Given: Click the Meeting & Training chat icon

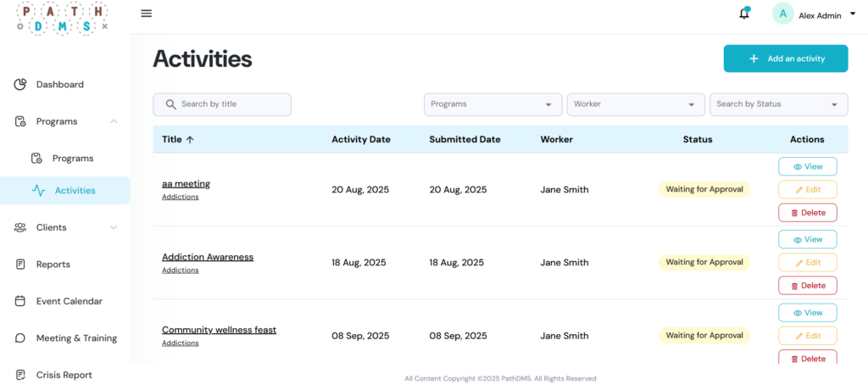Looking at the screenshot, I should click(x=20, y=338).
